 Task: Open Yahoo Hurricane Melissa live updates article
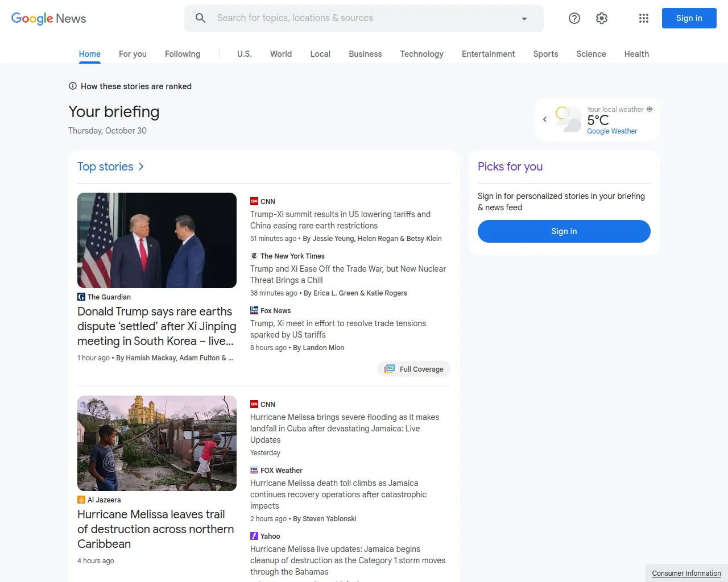(348, 560)
